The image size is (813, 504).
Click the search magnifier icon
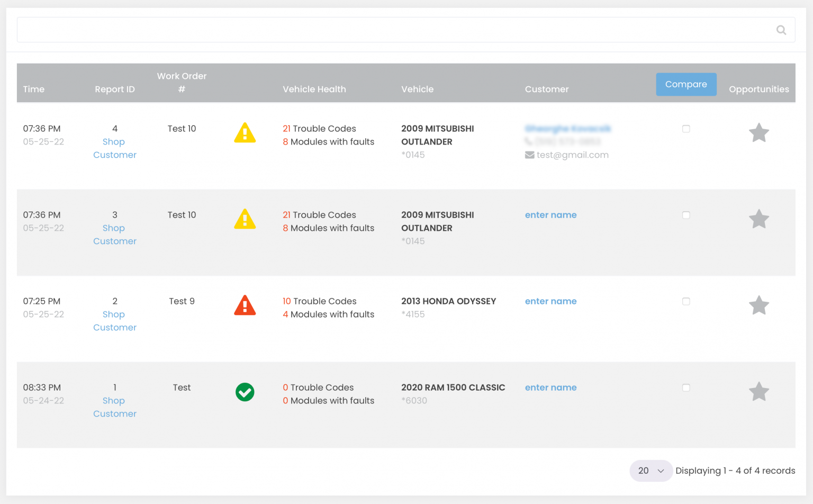click(x=781, y=30)
